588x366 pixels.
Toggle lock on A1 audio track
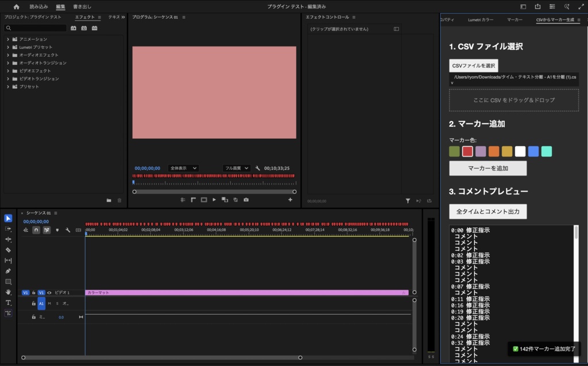(x=33, y=303)
